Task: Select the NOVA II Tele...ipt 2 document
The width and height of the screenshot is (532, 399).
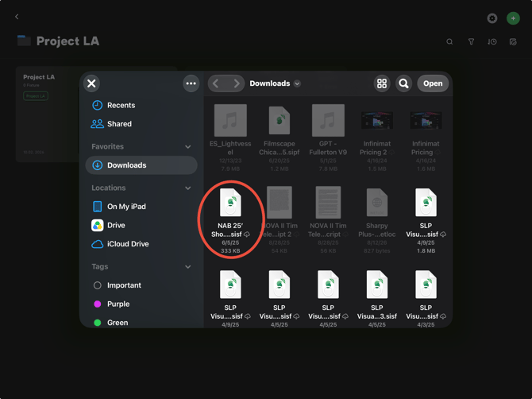Action: (279, 220)
